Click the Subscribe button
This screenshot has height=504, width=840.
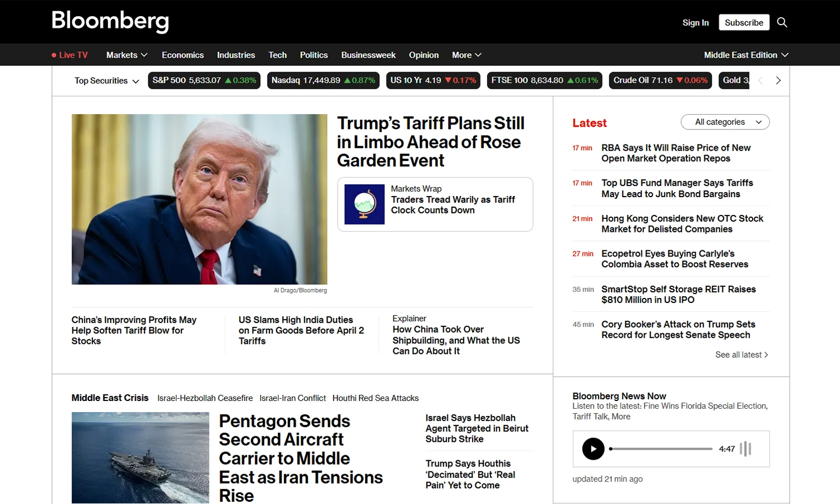[x=744, y=22]
